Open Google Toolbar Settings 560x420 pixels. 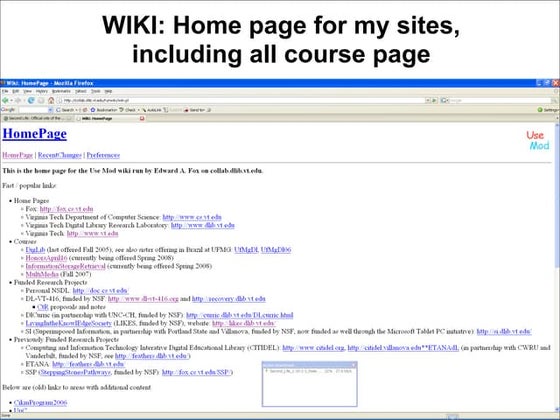pyautogui.click(x=549, y=110)
